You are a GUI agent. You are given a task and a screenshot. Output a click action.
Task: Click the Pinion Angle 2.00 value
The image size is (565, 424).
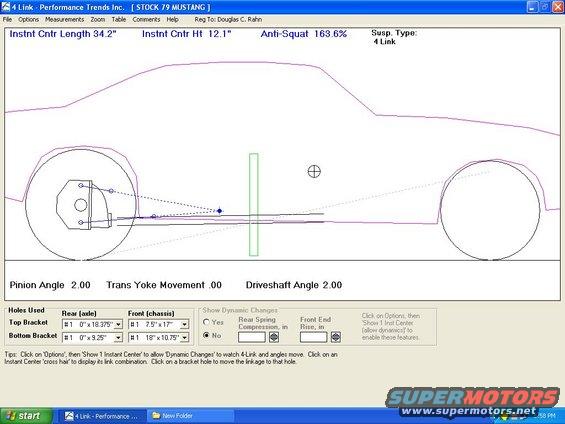pos(50,285)
